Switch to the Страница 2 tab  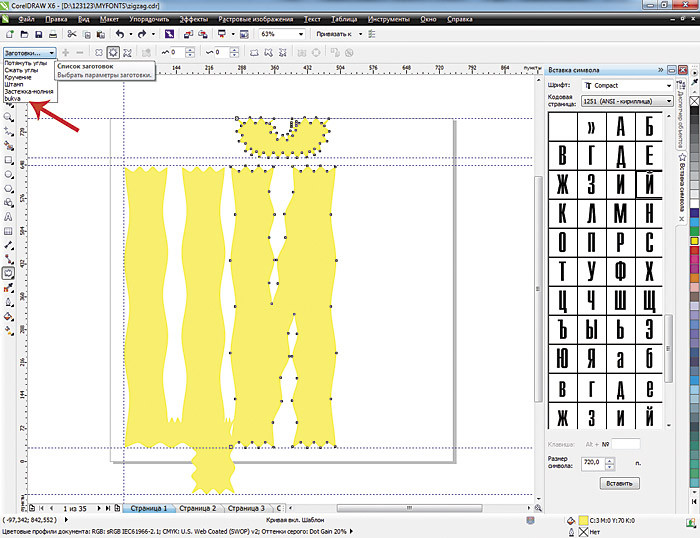click(197, 508)
